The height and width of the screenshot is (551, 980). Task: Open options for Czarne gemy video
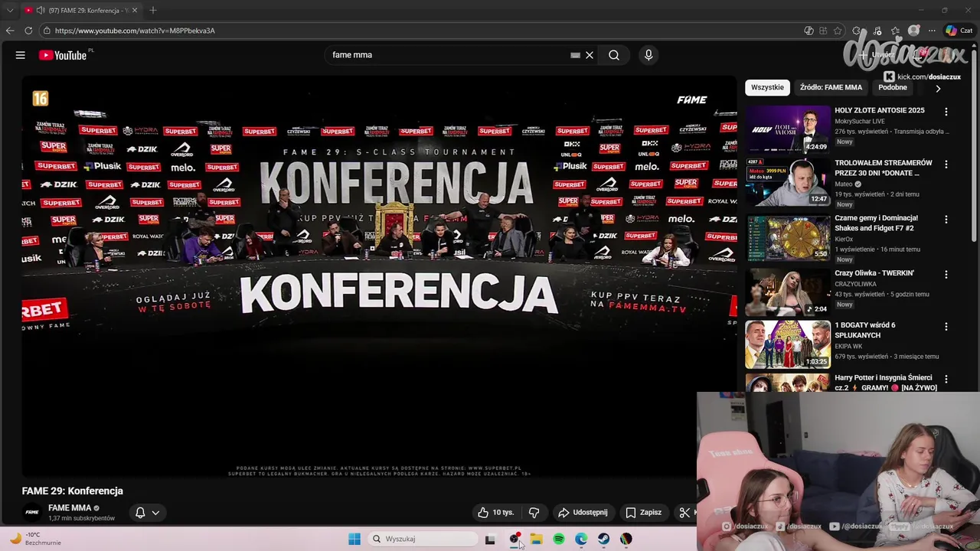point(946,220)
